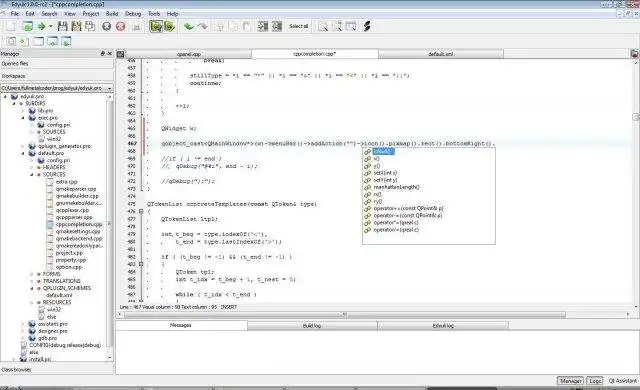Open the Build log tab

pos(312,326)
